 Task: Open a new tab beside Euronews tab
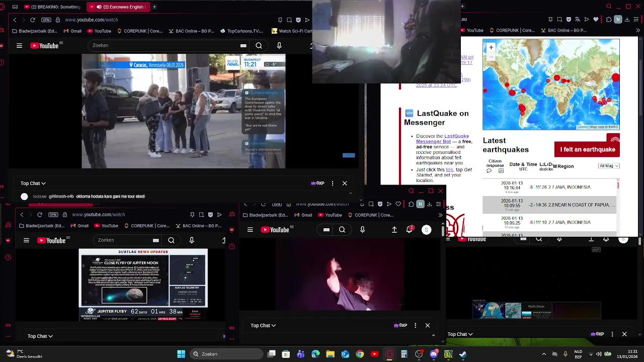coord(154,7)
